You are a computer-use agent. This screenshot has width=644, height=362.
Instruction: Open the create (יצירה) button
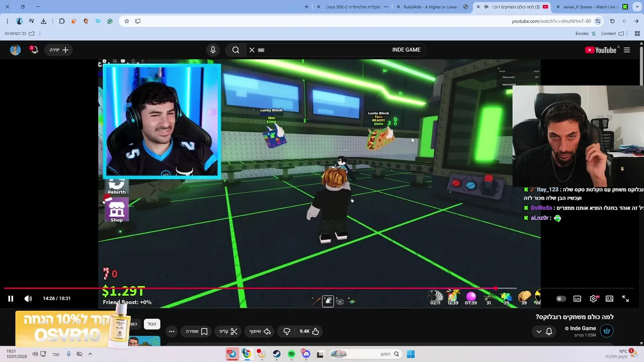(59, 50)
